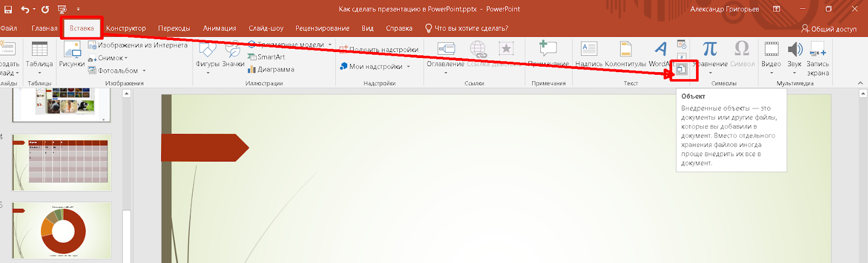Expand the Фотоальбом dropdown arrow
The image size is (868, 263).
[144, 71]
